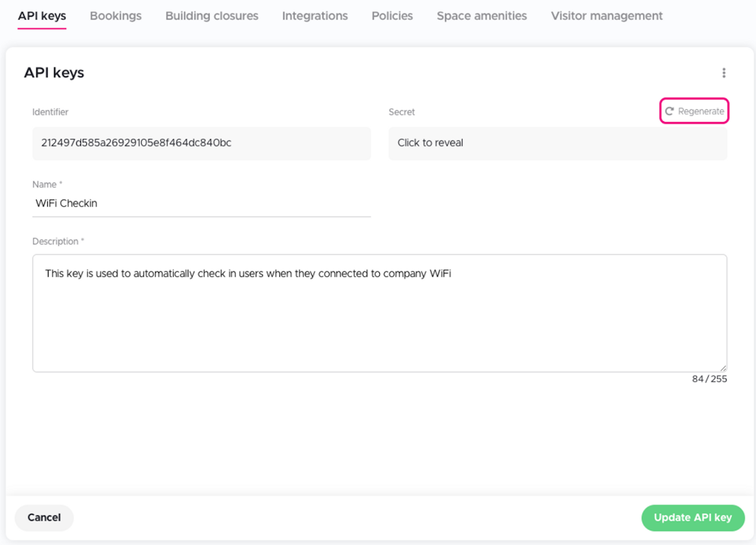Grab the Description textarea resize handle
Screen dimensions: 756x545
pyautogui.click(x=723, y=368)
